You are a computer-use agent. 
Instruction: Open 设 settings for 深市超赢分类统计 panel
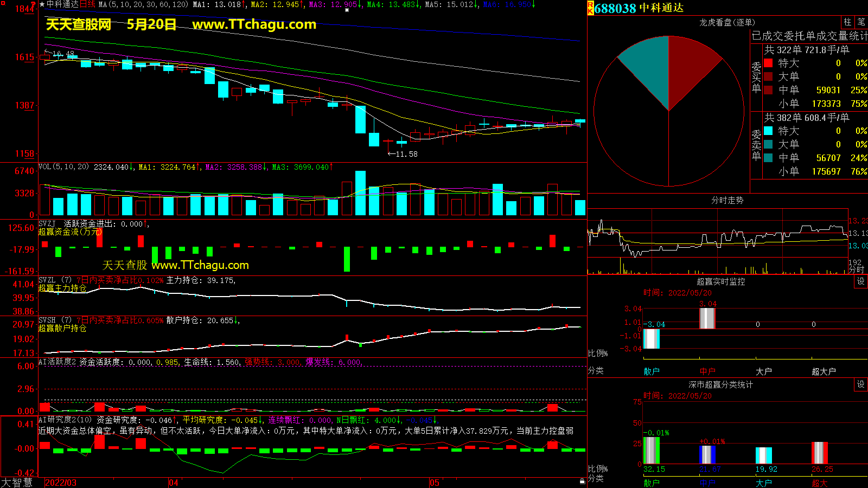point(861,384)
